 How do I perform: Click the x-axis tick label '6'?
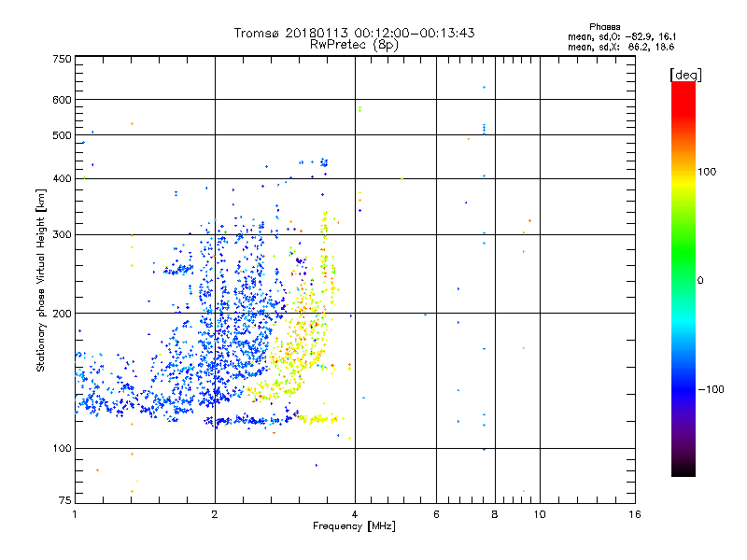click(436, 514)
